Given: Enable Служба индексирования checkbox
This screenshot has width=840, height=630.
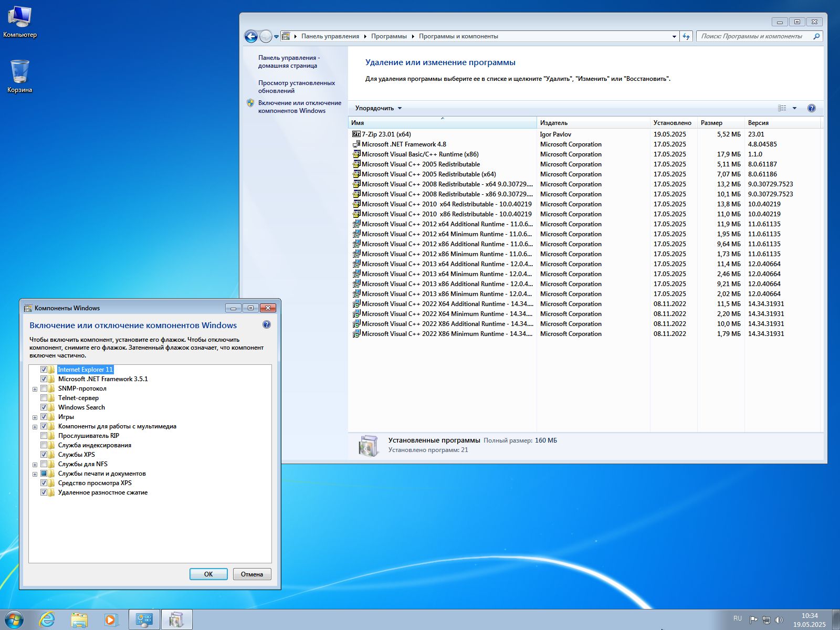Looking at the screenshot, I should (44, 445).
